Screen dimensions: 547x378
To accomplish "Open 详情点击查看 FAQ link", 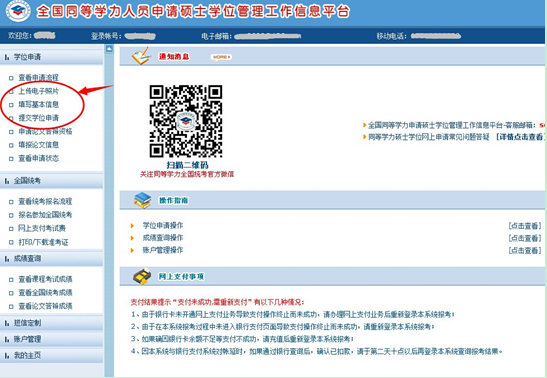I will (520, 137).
